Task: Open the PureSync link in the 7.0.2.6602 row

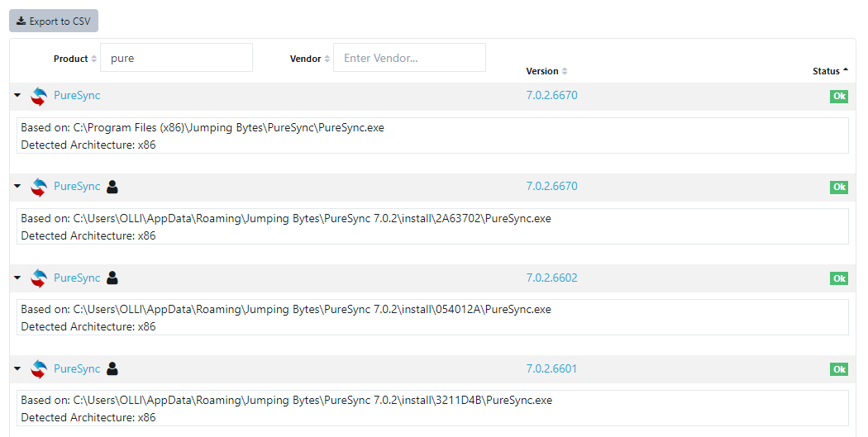Action: click(x=77, y=278)
